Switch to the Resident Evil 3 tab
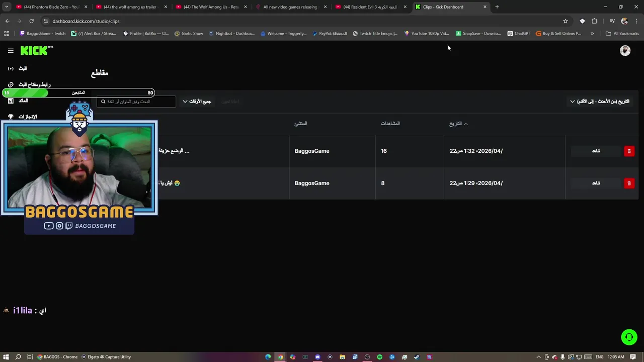Screen dimensions: 644x362 (371, 7)
